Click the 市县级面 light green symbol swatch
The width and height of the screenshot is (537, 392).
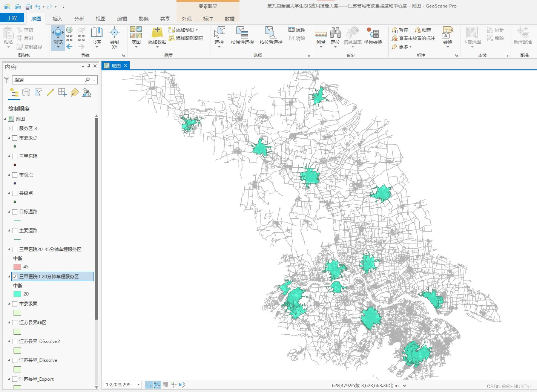click(17, 313)
